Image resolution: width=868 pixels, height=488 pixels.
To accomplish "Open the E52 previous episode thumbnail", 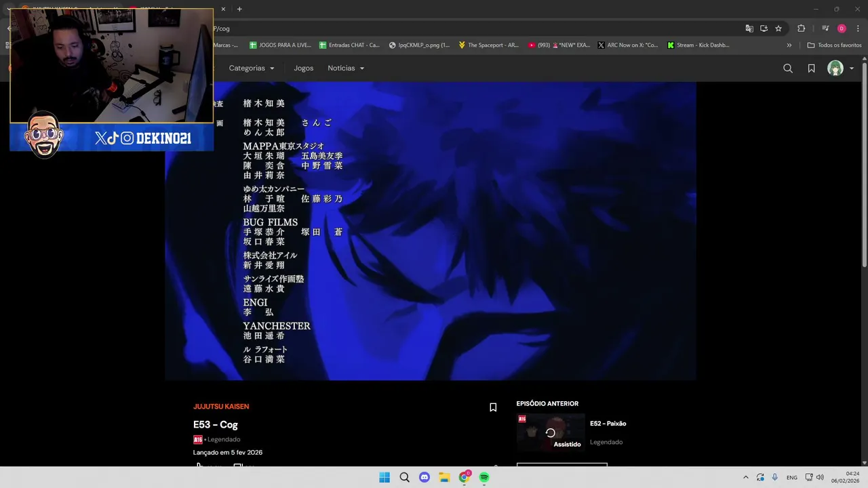I will coord(551,432).
